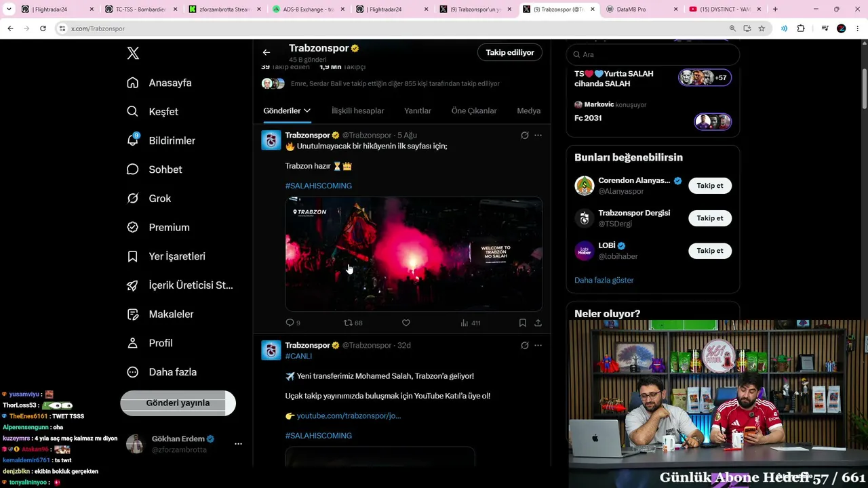Close the DataMB Pro browser tab
This screenshot has height=488, width=868.
tap(675, 9)
